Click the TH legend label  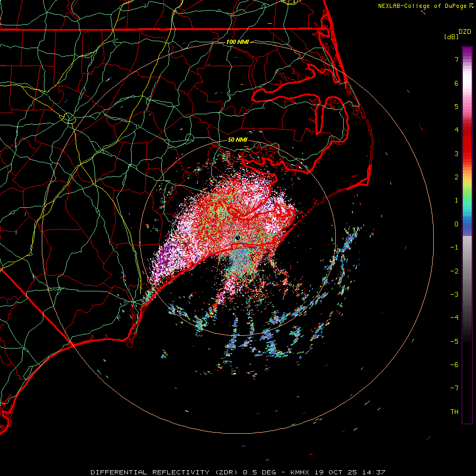(x=454, y=412)
